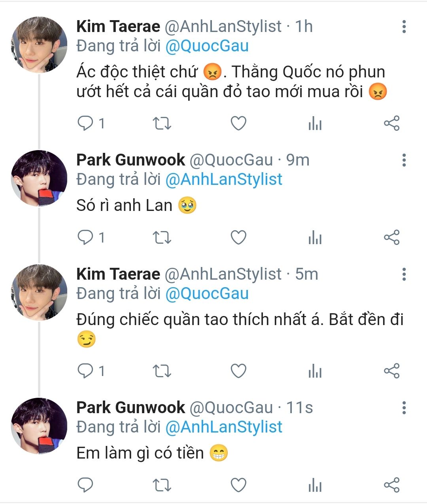Open more options on Park Gunwook's 11s tweet
This screenshot has width=427, height=504.
[404, 407]
